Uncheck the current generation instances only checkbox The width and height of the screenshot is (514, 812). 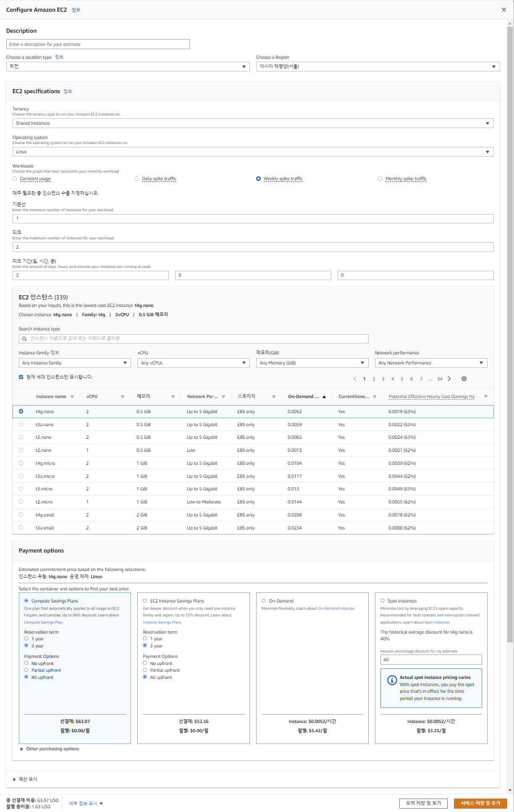21,377
